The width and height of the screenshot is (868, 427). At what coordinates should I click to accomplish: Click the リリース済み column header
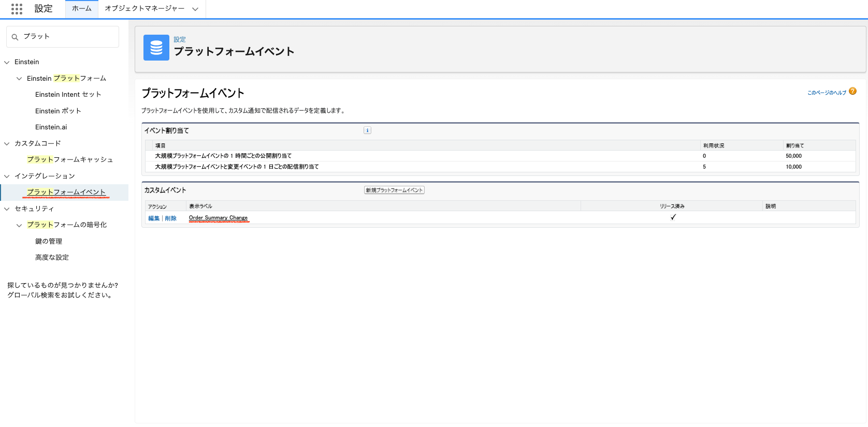pyautogui.click(x=672, y=206)
